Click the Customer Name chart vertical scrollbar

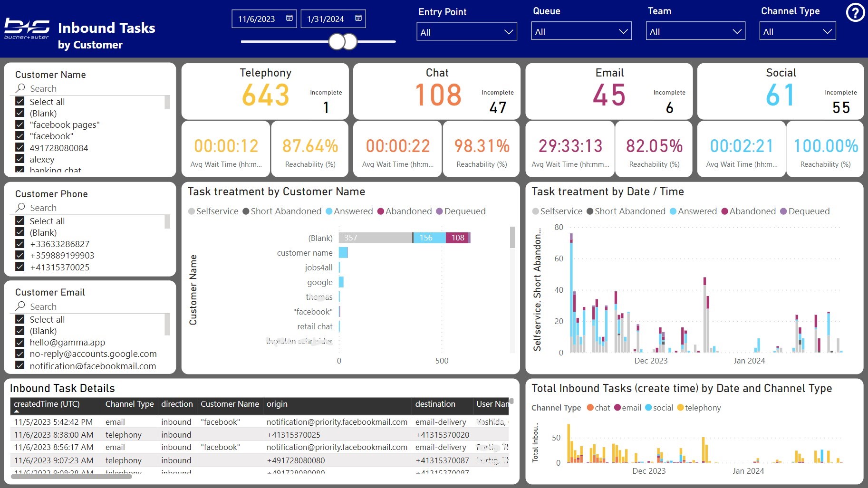click(512, 238)
